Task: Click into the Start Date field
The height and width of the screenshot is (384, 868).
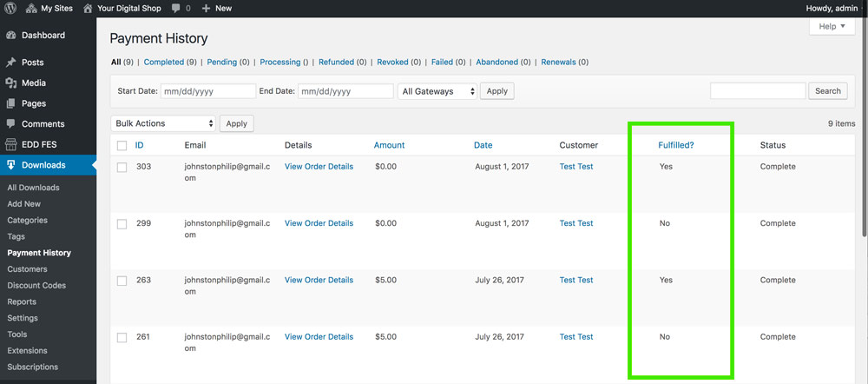Action: coord(208,91)
